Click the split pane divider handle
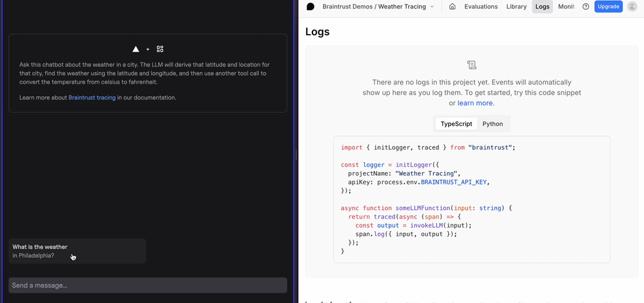The height and width of the screenshot is (303, 644). (296, 154)
